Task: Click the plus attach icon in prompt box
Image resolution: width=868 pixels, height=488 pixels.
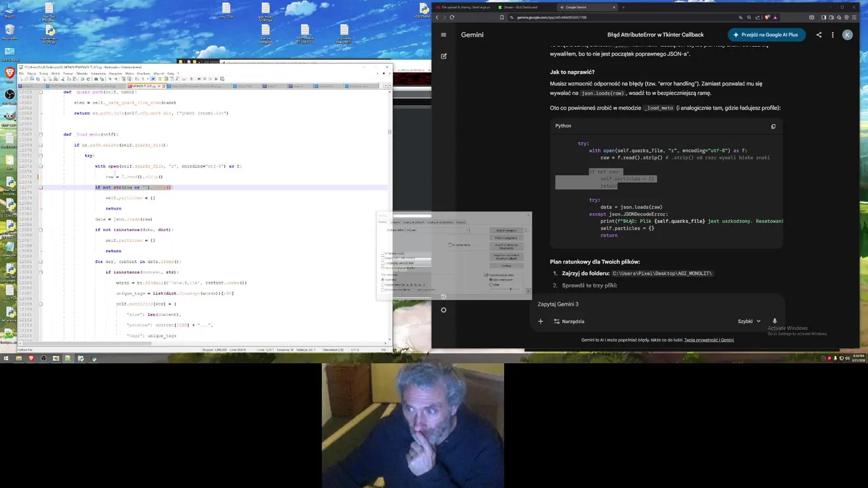Action: (540, 321)
